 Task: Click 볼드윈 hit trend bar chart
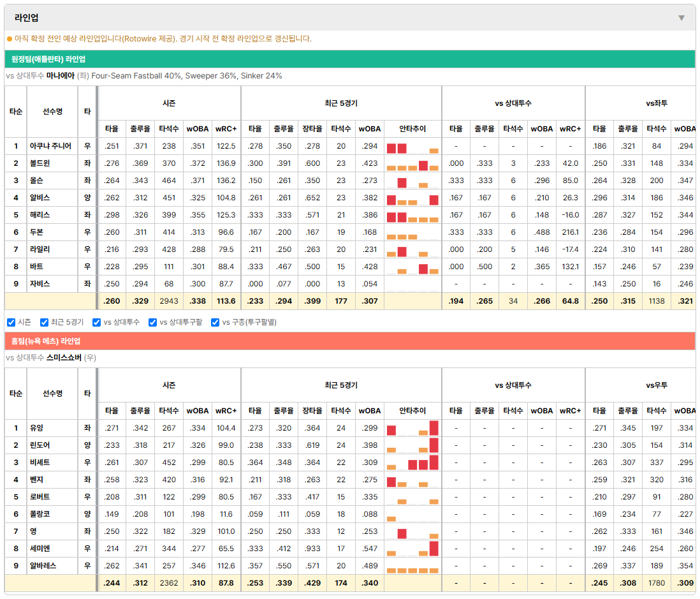412,163
